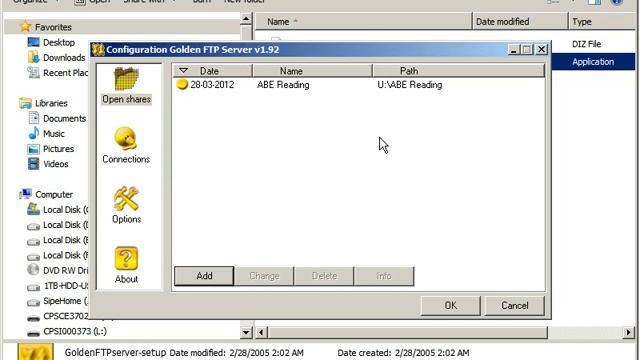Click right arrow of Explorer horizontal scrollbar
Image resolution: width=640 pixels, height=360 pixels.
[x=628, y=332]
